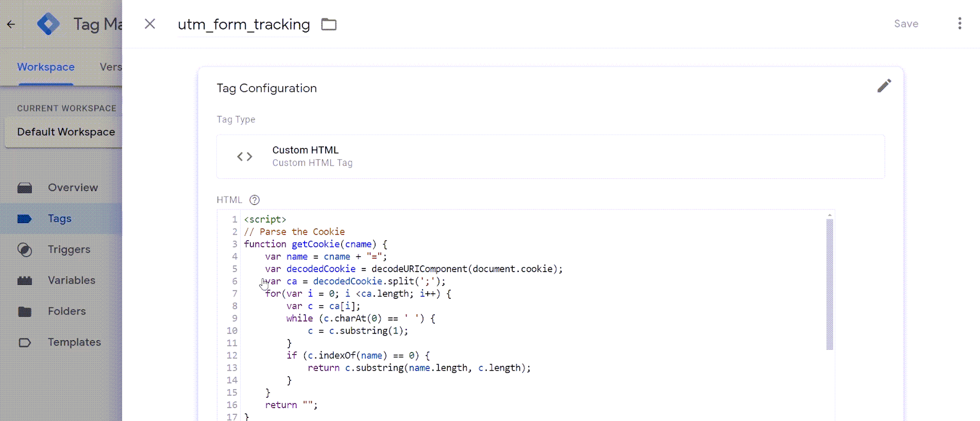Open the Default Workspace selector
Screen dimensions: 980x421
(x=64, y=132)
